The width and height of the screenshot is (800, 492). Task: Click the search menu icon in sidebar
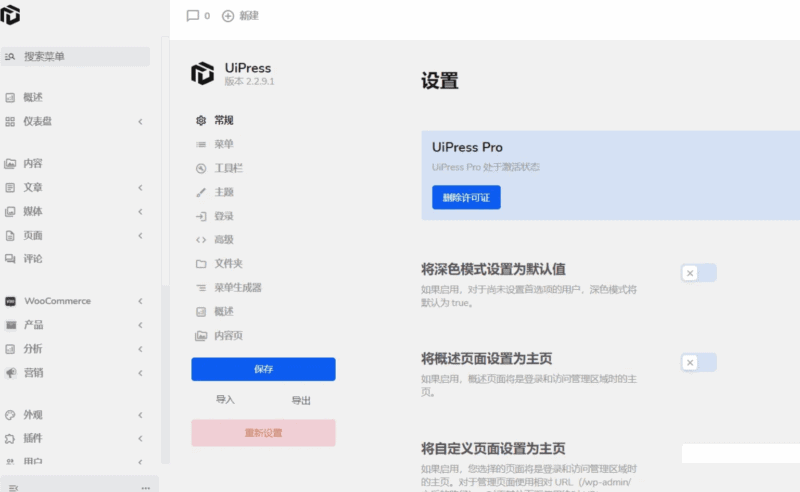(10, 57)
